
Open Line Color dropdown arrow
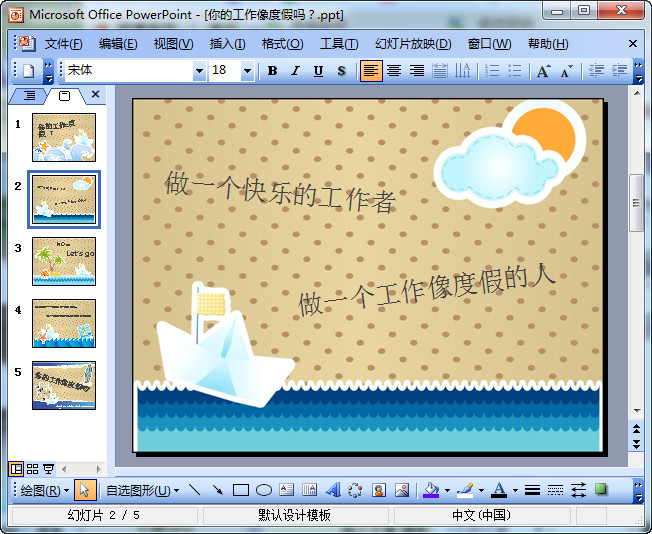tap(482, 491)
